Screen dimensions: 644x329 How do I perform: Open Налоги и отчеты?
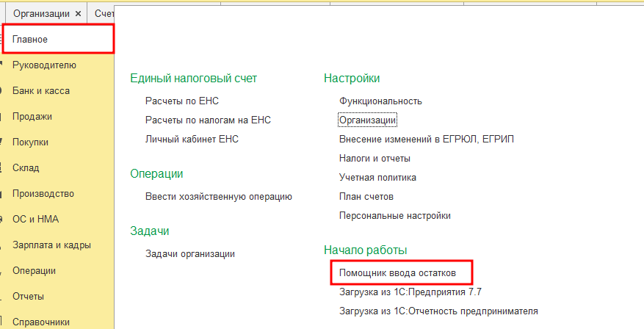pos(375,158)
